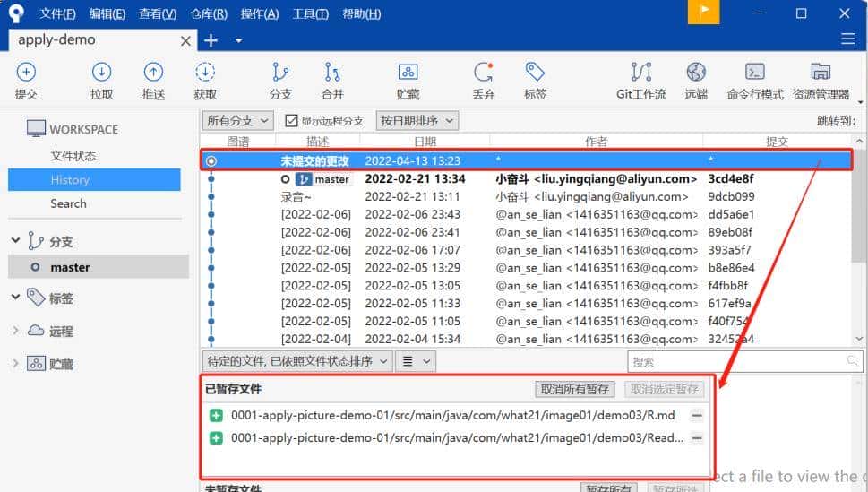Select the 未提交的更改 row
This screenshot has height=492, width=868.
point(526,160)
